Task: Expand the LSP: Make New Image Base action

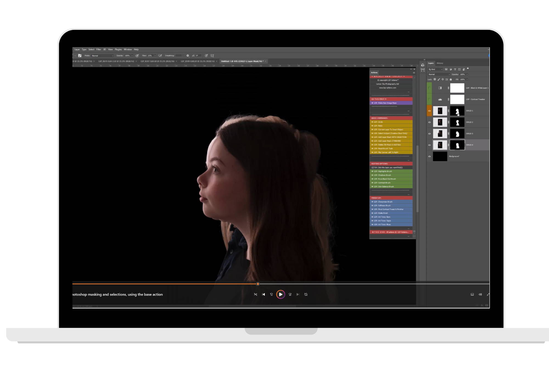Action: click(x=372, y=103)
